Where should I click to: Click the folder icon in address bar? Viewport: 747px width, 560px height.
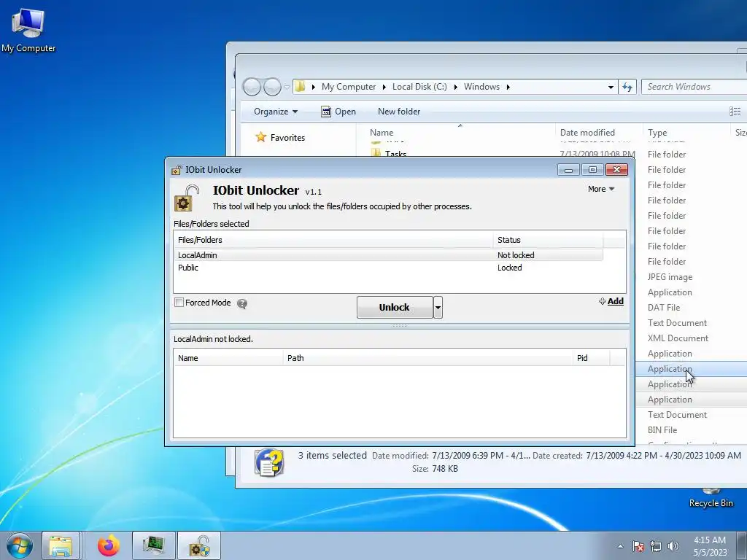point(300,87)
